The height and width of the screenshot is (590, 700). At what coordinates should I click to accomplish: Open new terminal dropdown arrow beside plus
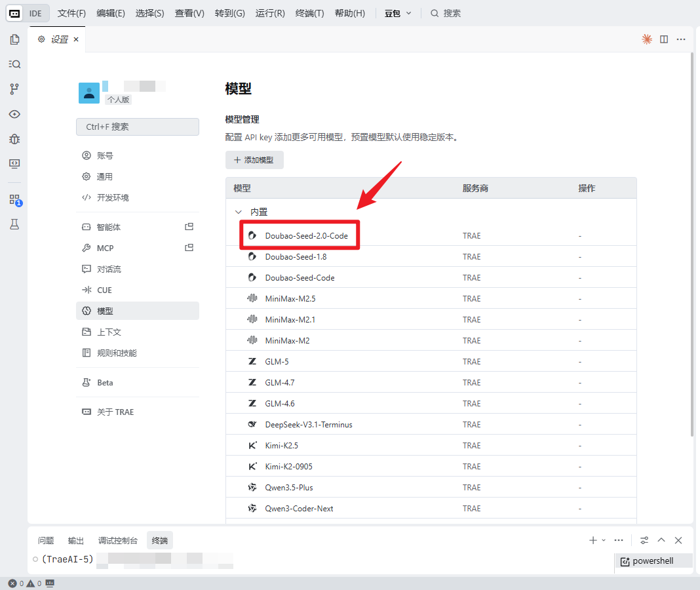(x=604, y=540)
